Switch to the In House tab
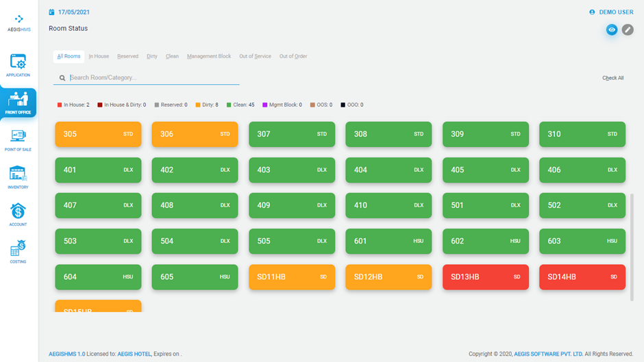The width and height of the screenshot is (644, 362). click(x=99, y=56)
